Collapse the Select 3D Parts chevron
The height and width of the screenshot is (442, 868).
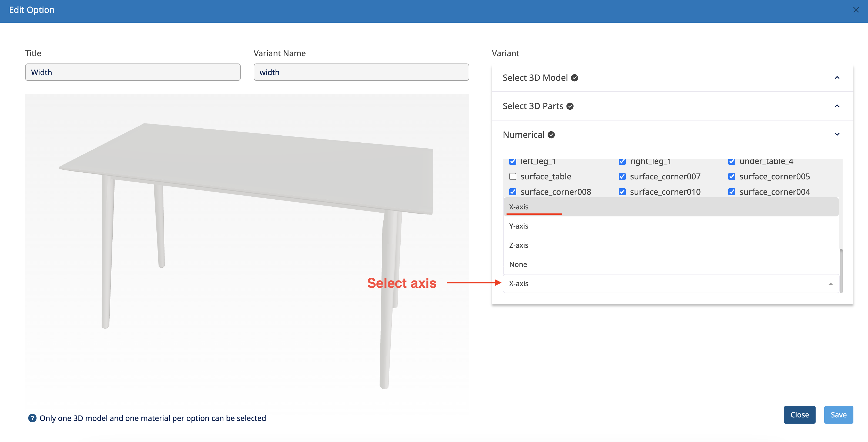click(837, 106)
